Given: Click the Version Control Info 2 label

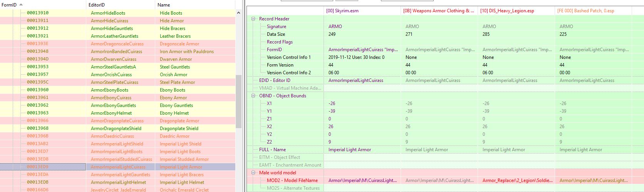Looking at the screenshot, I should [288, 73].
